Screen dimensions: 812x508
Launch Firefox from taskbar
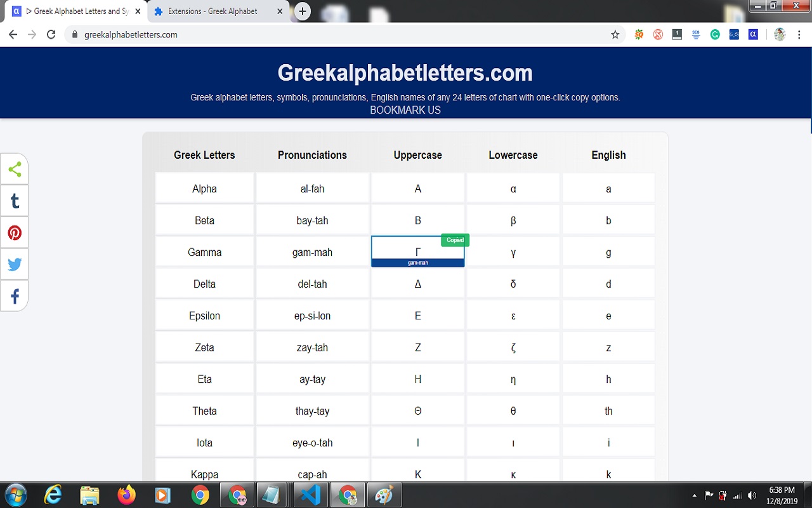(x=126, y=495)
